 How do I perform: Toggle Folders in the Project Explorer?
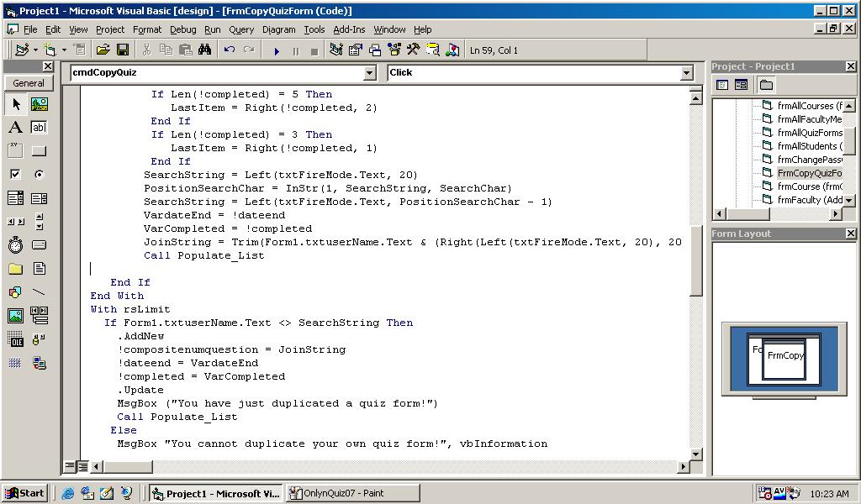pos(766,85)
